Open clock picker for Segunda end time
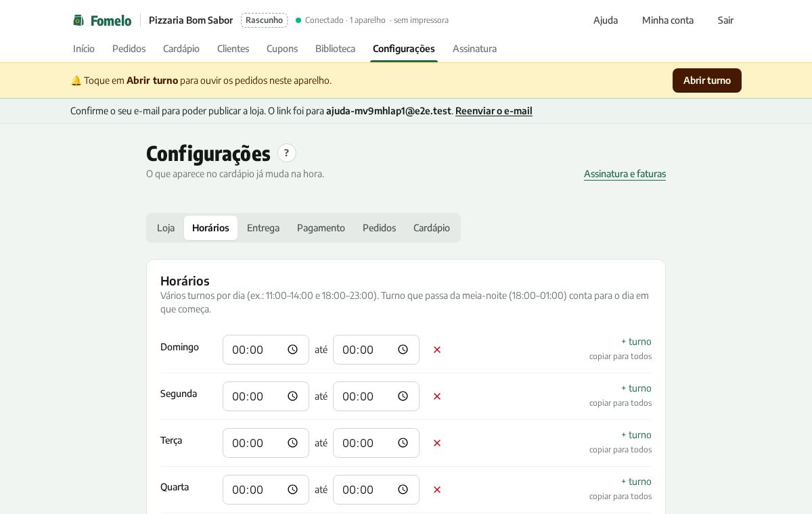This screenshot has width=812, height=514. 403,396
